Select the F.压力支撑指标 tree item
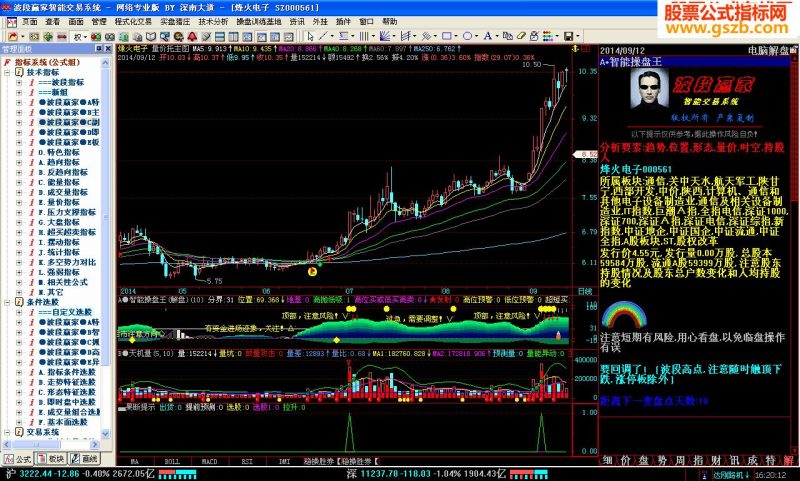 67,212
